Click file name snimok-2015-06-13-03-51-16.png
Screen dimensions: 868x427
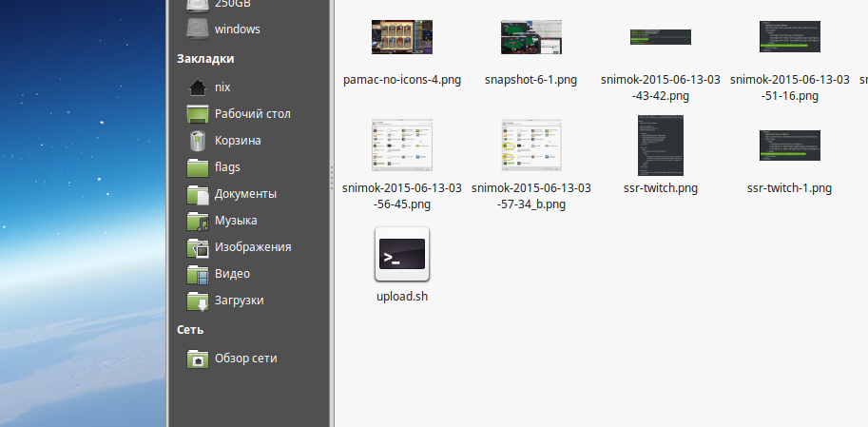coord(790,88)
